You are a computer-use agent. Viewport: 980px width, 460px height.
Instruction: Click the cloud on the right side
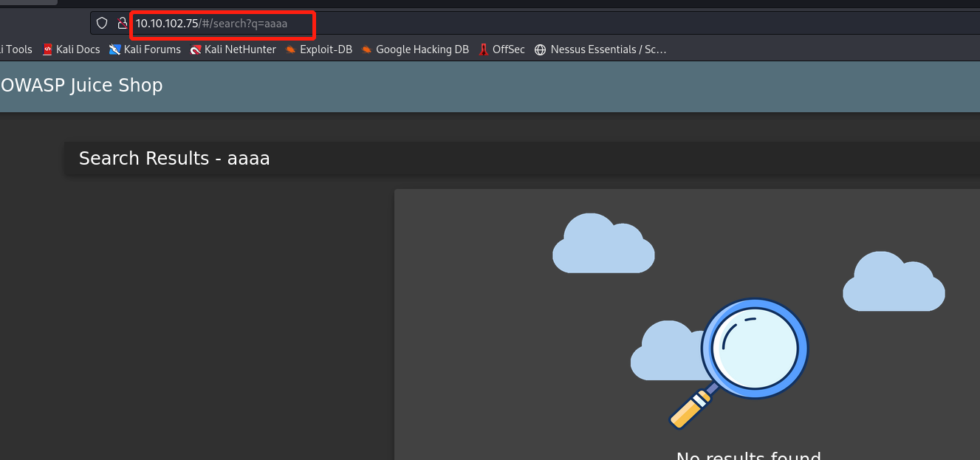pos(894,282)
